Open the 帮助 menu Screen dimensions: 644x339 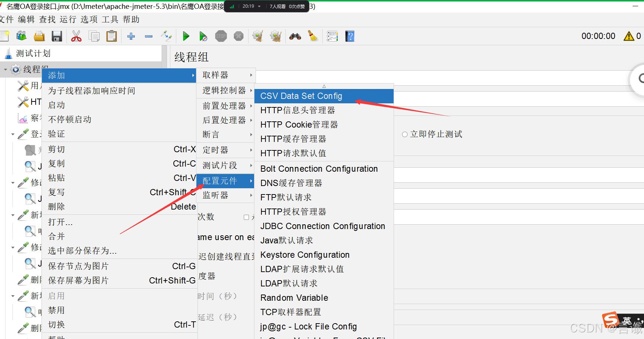click(131, 19)
